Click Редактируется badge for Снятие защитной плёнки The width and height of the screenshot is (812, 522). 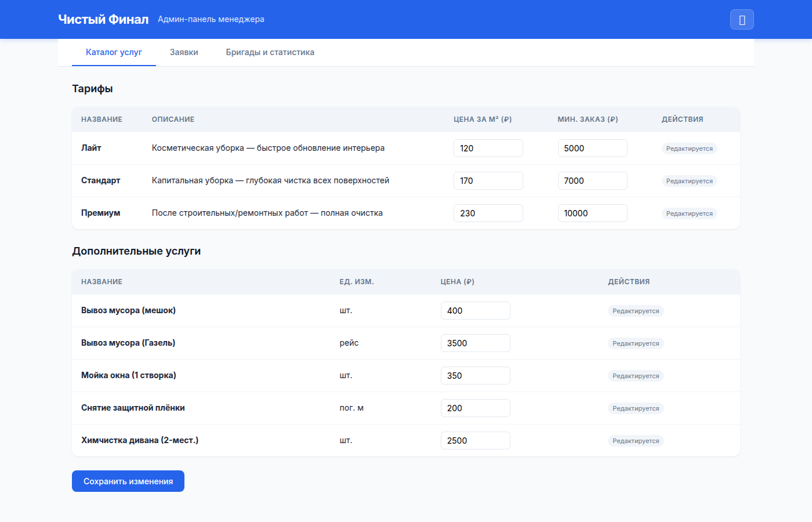coord(636,408)
